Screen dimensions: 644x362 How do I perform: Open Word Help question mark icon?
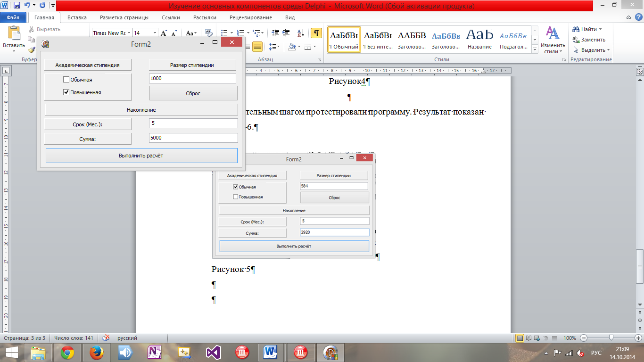point(638,17)
